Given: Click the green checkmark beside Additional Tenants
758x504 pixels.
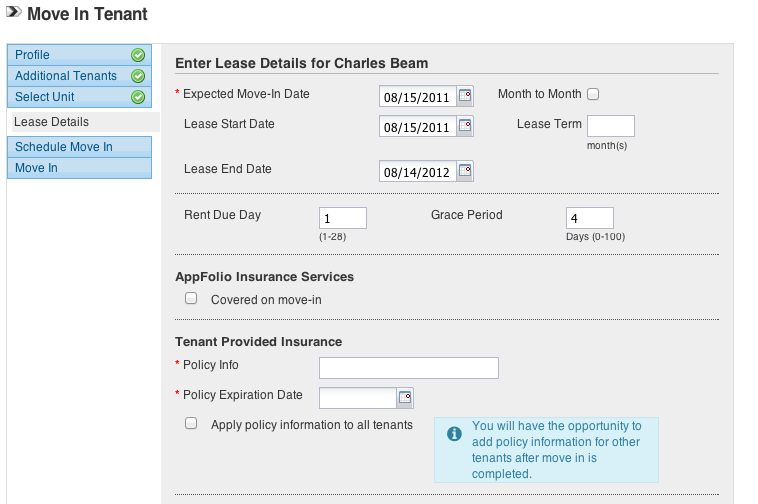Looking at the screenshot, I should click(x=138, y=76).
